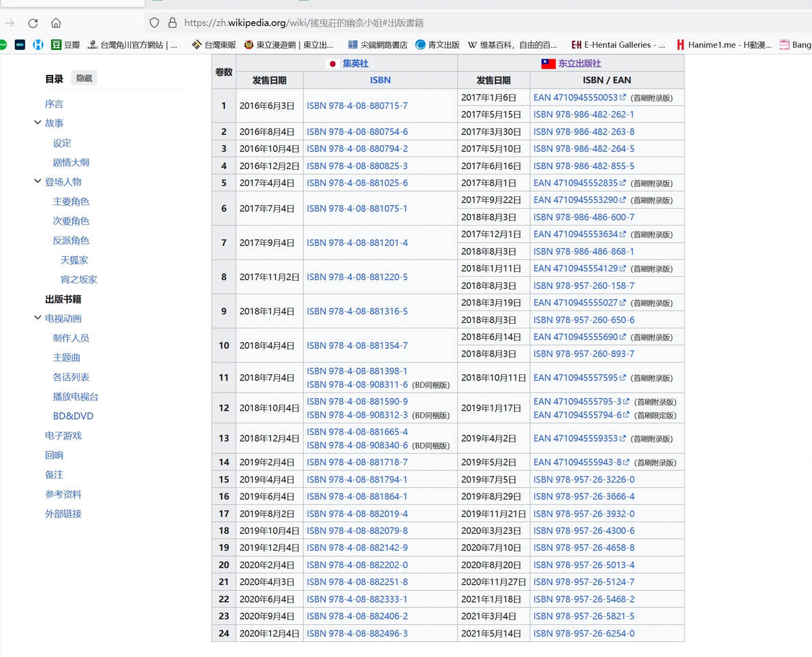Jump to 次要角色 section
The height and width of the screenshot is (657, 812).
coord(71,221)
